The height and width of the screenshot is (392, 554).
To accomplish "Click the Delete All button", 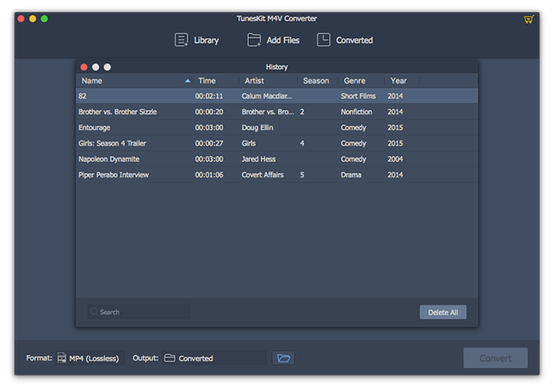I will [x=443, y=312].
